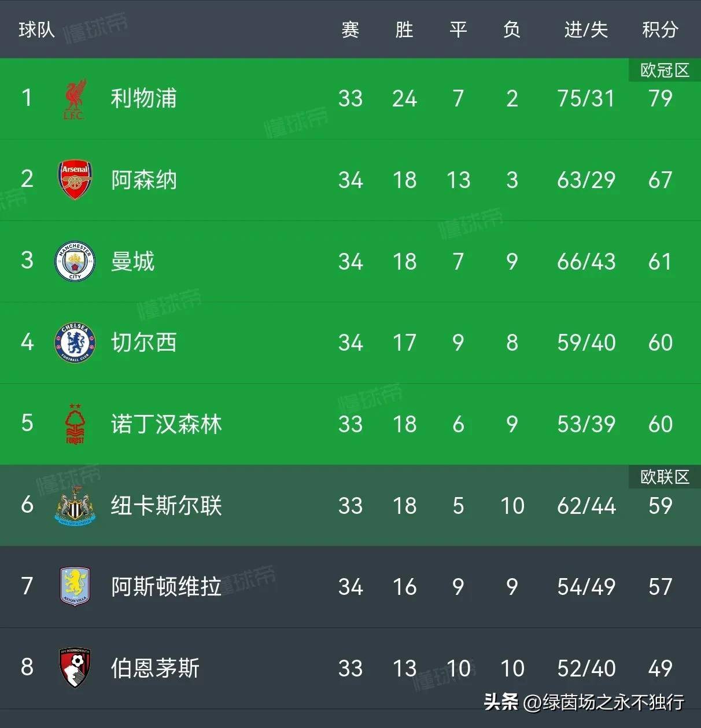Click the 欧联区 zone label
Viewport: 701px width, 728px height.
point(665,477)
